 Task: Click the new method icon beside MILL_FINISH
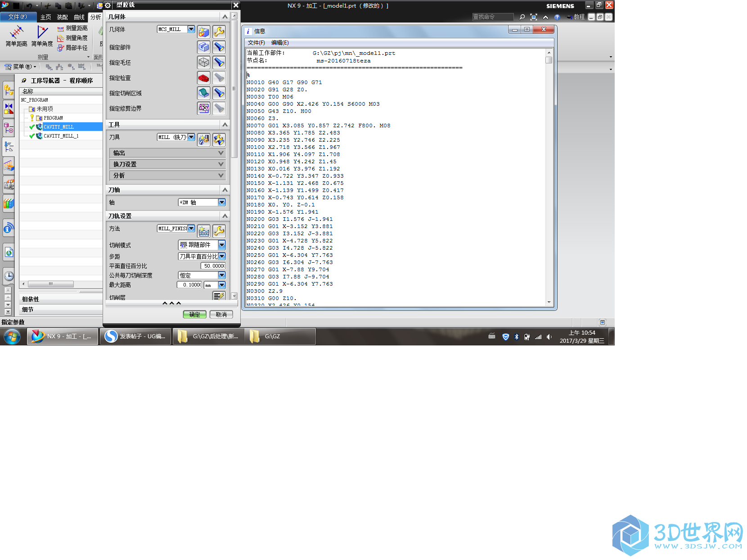tap(204, 231)
